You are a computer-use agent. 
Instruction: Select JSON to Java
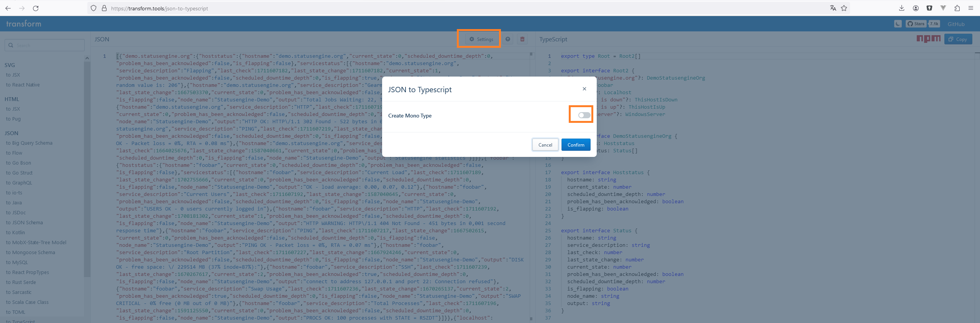click(x=14, y=202)
